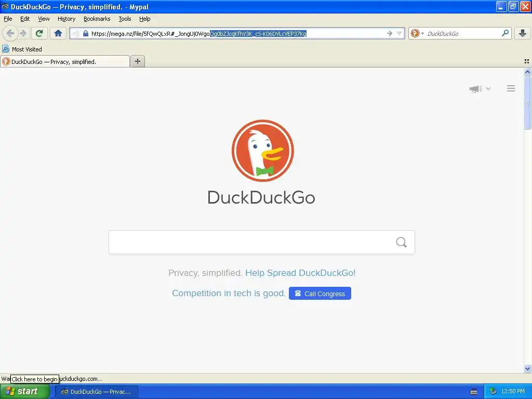532x399 pixels.
Task: Click the DuckDuckGo wordmark text
Action: click(x=261, y=197)
